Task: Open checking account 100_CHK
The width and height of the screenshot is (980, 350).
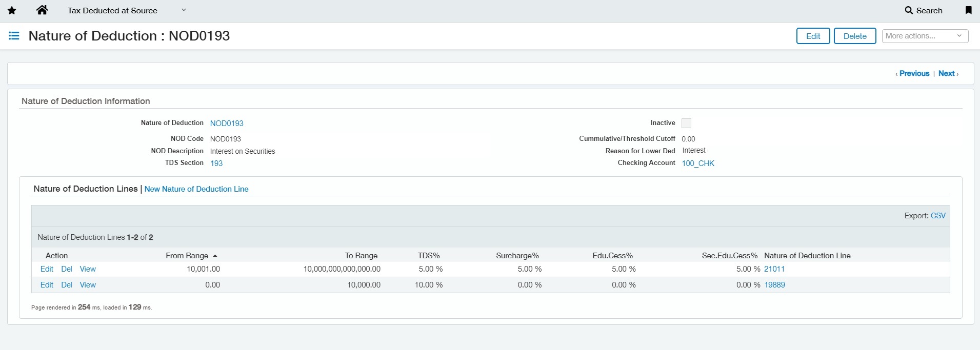Action: pos(698,163)
